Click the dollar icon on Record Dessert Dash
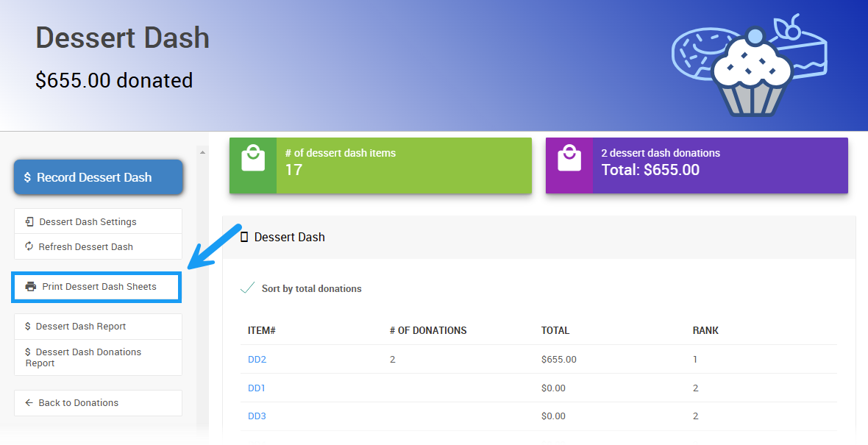 pyautogui.click(x=27, y=177)
